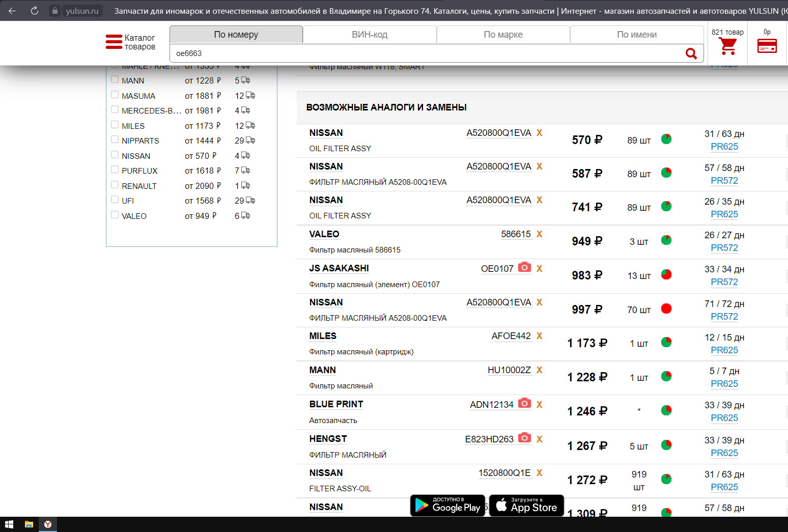This screenshot has width=788, height=532.
Task: Open photo icon for JS ASAKASHI OE0107
Action: coord(524,267)
